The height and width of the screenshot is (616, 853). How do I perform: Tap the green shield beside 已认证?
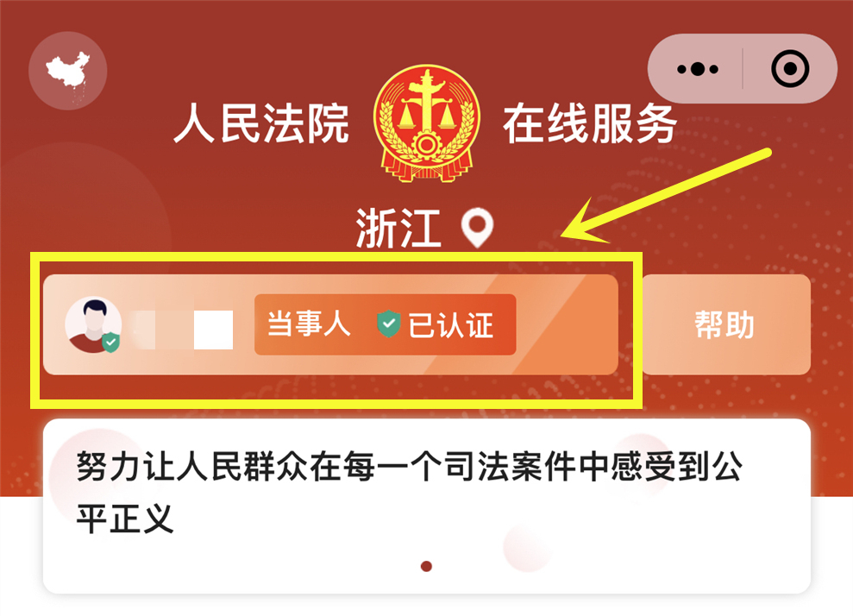[x=388, y=324]
